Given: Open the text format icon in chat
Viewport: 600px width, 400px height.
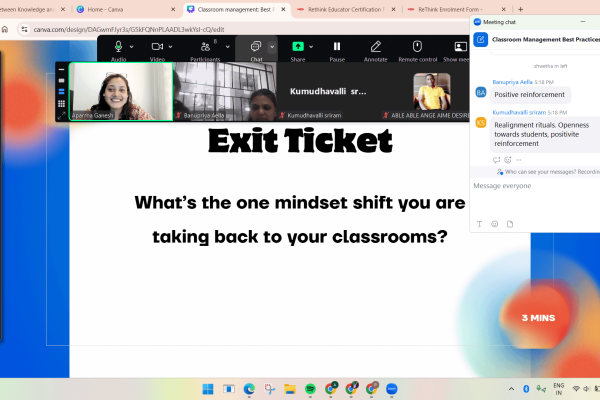Looking at the screenshot, I should coord(479,223).
